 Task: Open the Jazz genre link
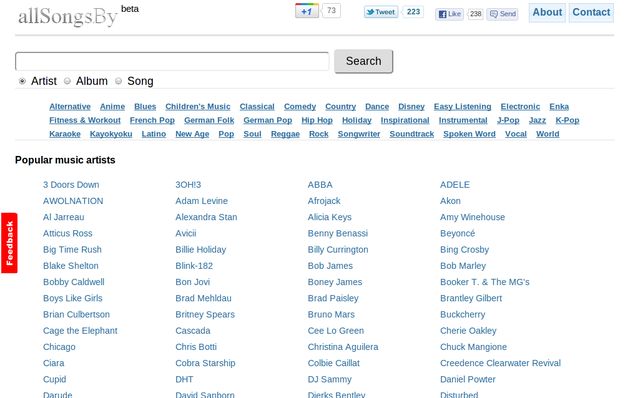[x=538, y=120]
